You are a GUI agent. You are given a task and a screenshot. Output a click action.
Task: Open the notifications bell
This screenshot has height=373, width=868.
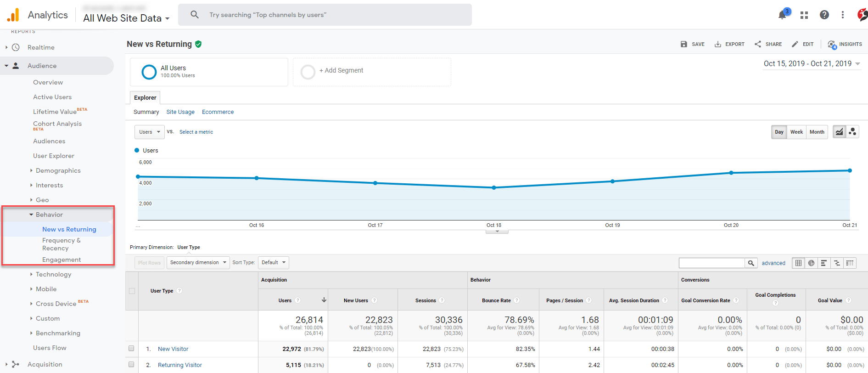click(783, 15)
